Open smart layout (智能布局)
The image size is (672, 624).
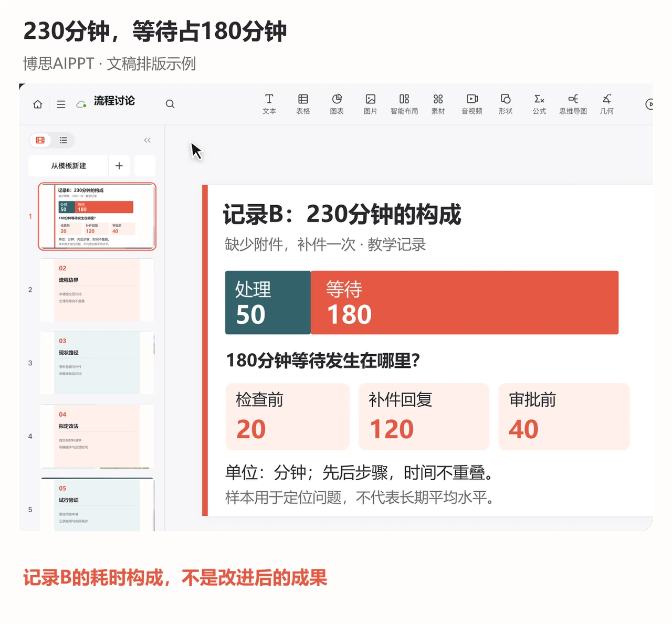tap(404, 104)
